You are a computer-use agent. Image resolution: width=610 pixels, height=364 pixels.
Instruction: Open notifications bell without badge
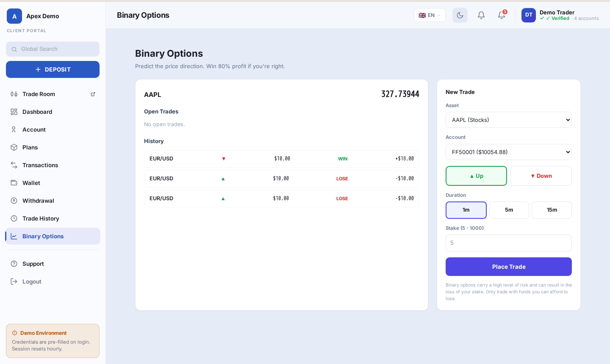(481, 15)
